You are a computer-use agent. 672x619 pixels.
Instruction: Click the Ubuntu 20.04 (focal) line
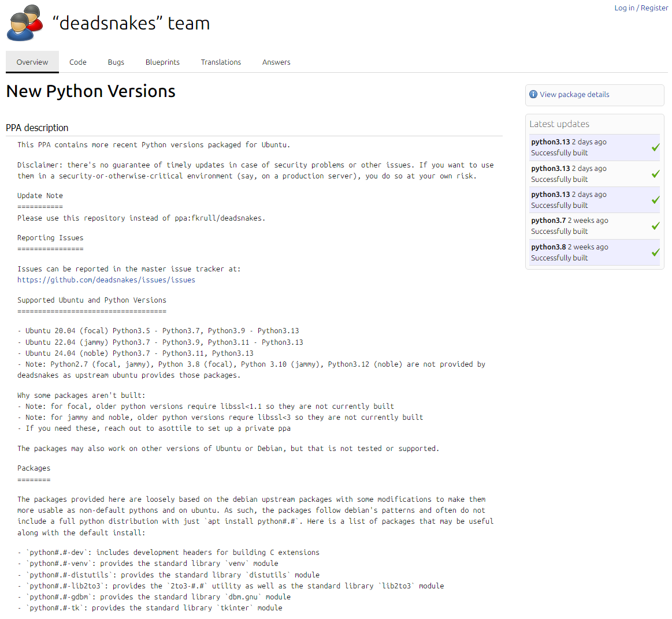tap(158, 331)
